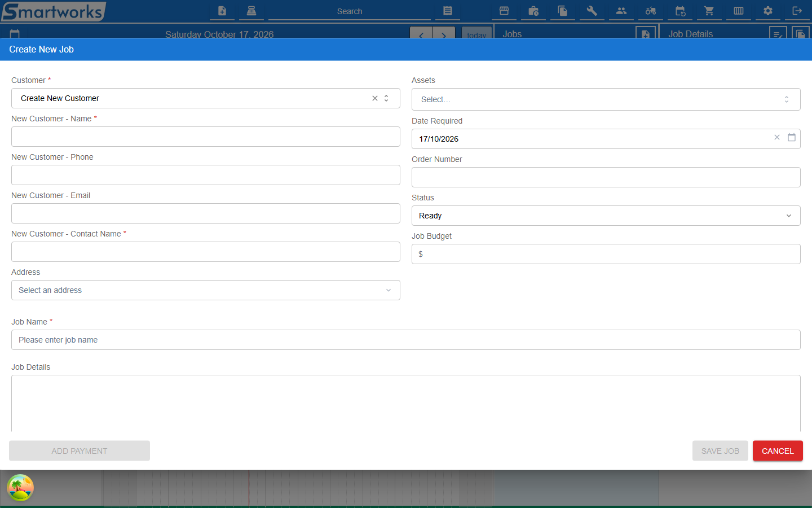The width and height of the screenshot is (812, 508).
Task: Open the stacked documents icon in toolbar
Action: 563,11
